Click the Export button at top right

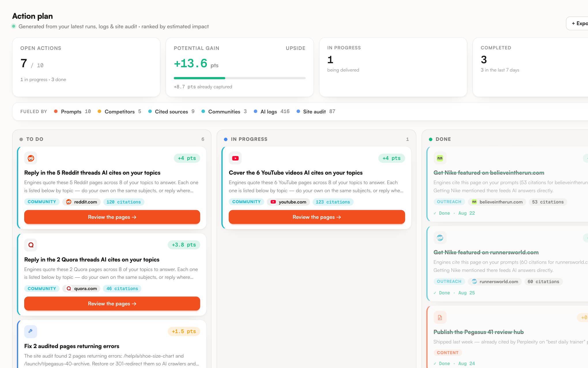[577, 23]
